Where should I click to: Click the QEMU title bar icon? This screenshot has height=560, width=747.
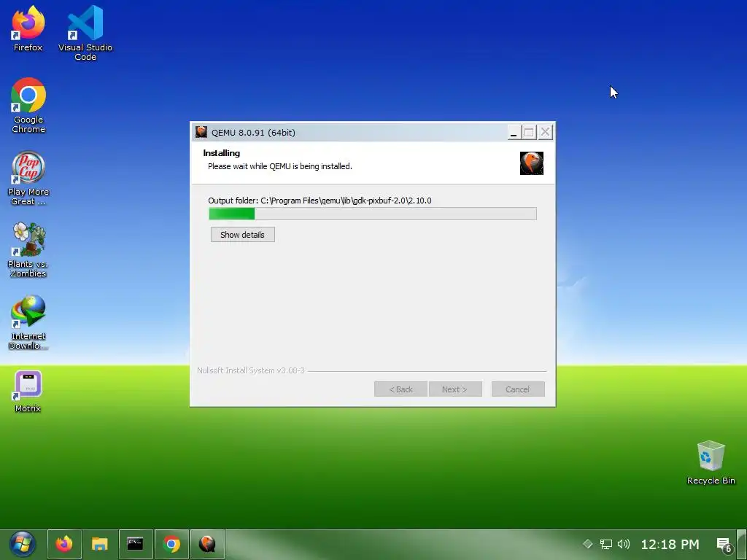tap(201, 132)
